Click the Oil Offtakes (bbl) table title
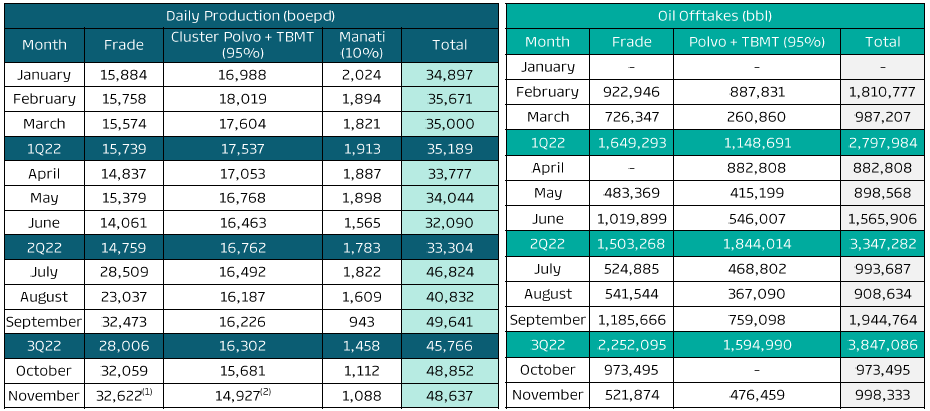This screenshot has height=411, width=930. pos(715,16)
